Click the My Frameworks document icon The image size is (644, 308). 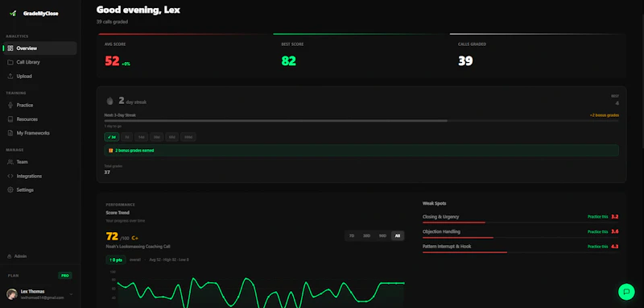[10, 133]
